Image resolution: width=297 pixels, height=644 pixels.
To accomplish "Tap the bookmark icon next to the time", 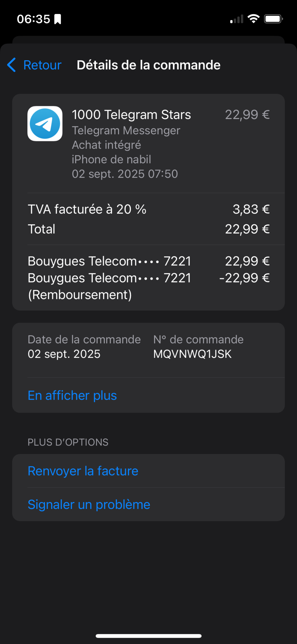I will point(58,19).
